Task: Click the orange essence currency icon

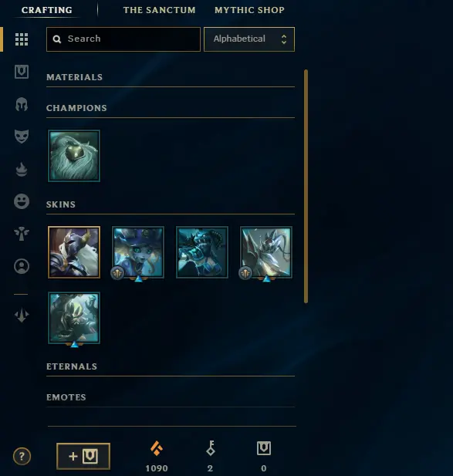Action: 157,448
